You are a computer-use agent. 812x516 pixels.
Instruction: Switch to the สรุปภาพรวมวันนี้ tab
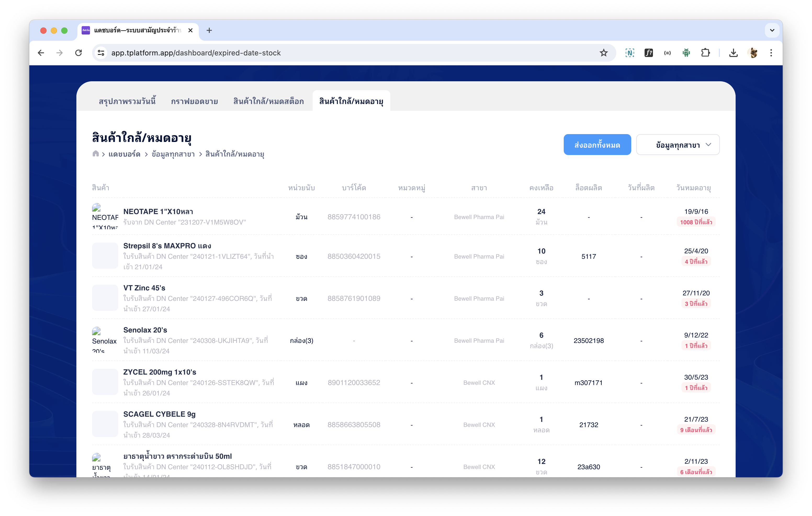[x=127, y=101]
